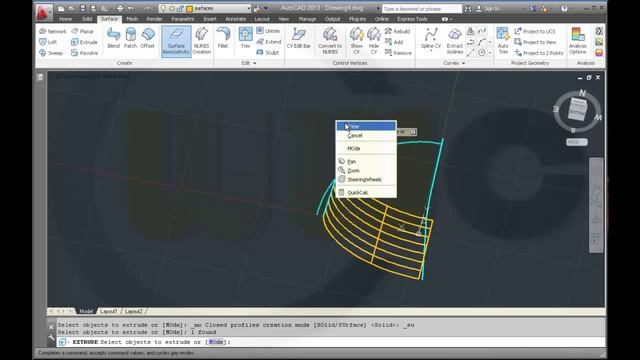Toggle Surface Associativity
640x360 pixels.
tap(176, 41)
